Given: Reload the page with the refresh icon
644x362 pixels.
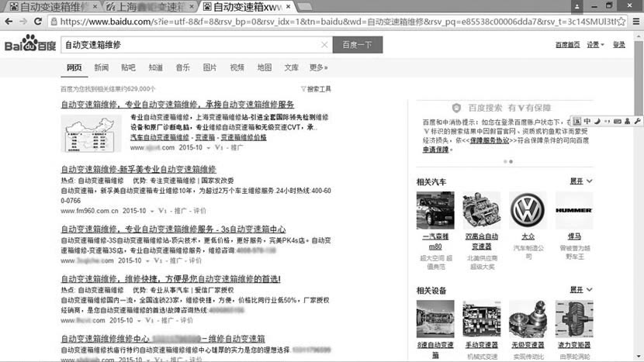Looking at the screenshot, I should click(39, 22).
